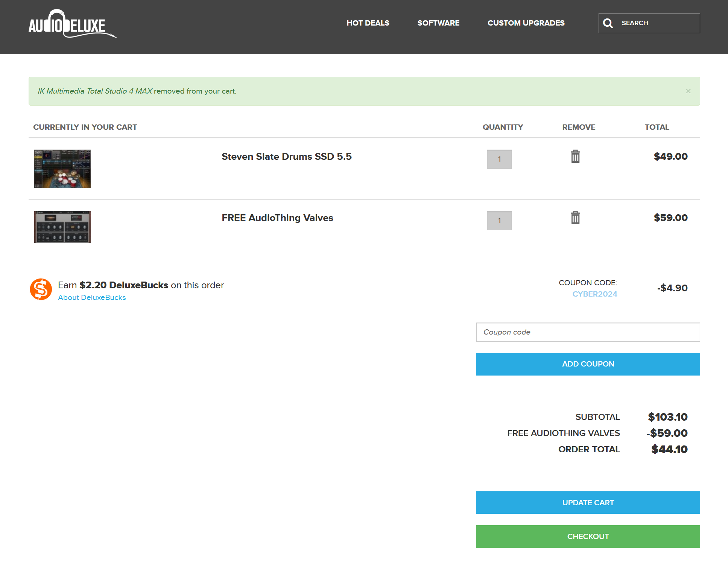This screenshot has width=728, height=565.
Task: Focus the Coupon code input field
Action: click(588, 332)
